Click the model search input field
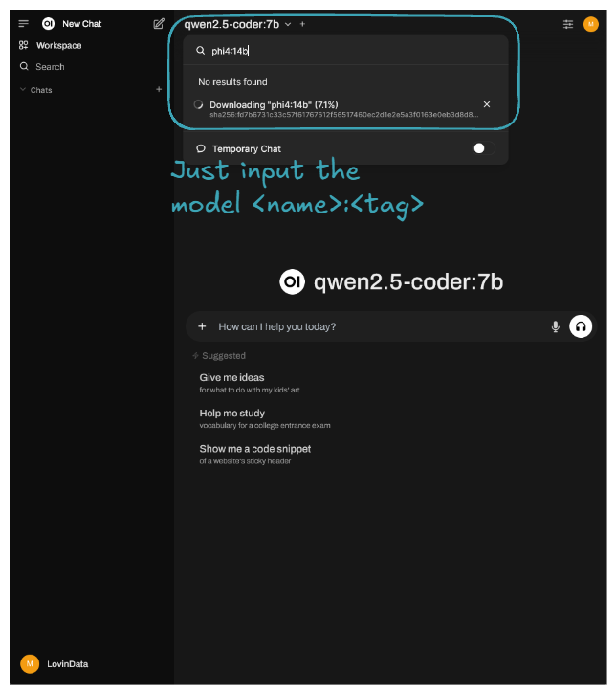The width and height of the screenshot is (616, 694). (344, 51)
